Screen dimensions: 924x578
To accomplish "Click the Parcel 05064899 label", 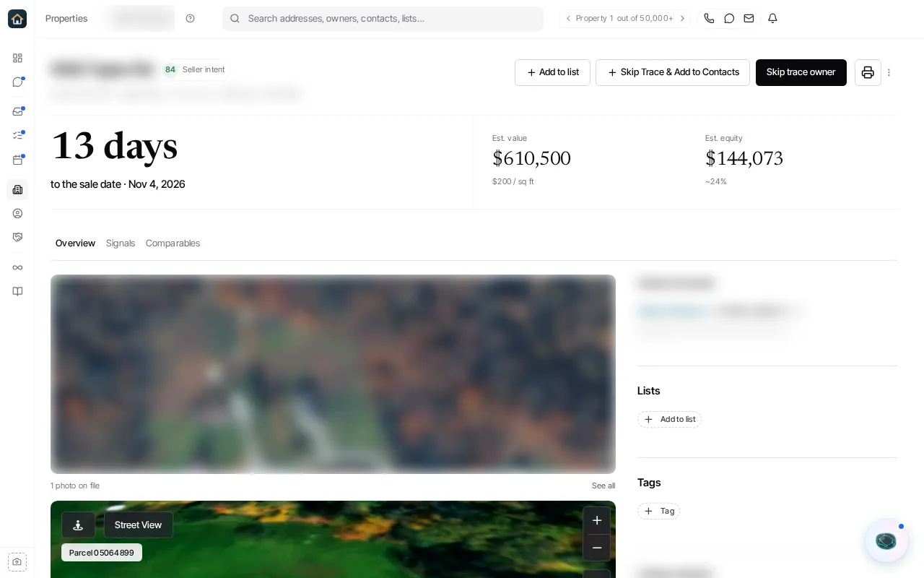I will (x=102, y=553).
